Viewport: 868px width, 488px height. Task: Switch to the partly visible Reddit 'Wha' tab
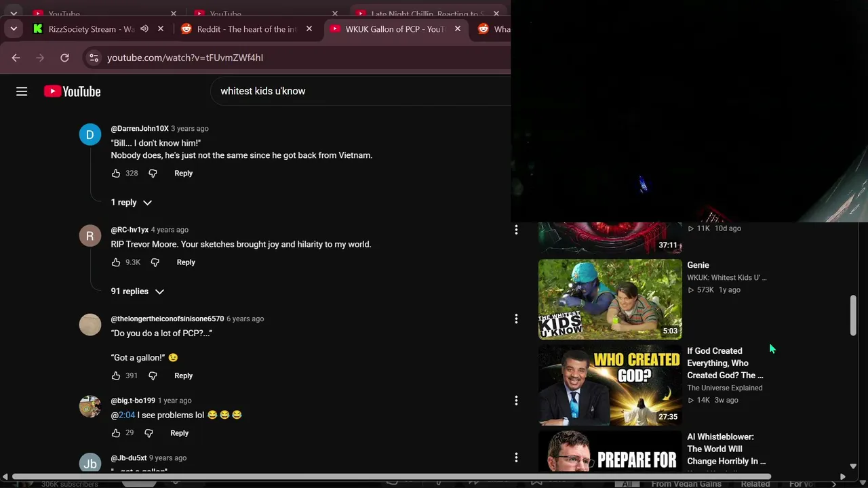[493, 29]
